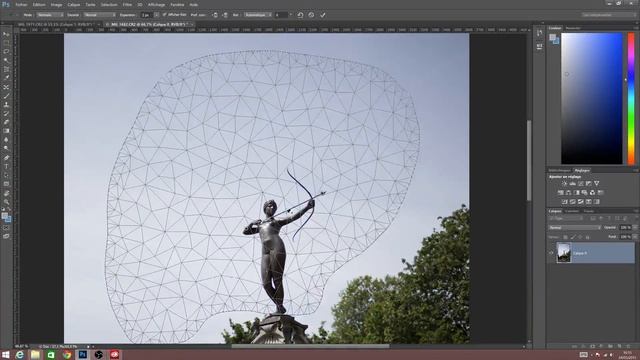Select the Crop tool
This screenshot has height=360, width=640.
(x=6, y=69)
